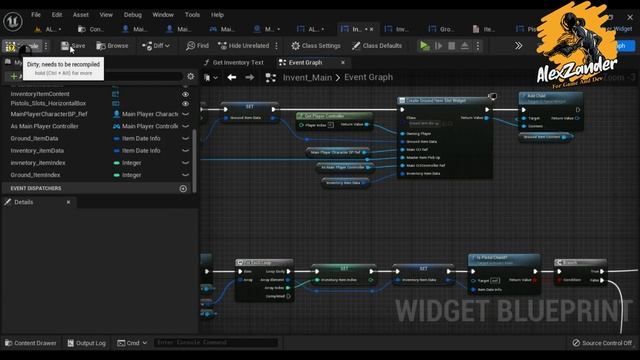Click My Blueprint panel scrollbar
This screenshot has width=640, height=360.
(x=194, y=160)
